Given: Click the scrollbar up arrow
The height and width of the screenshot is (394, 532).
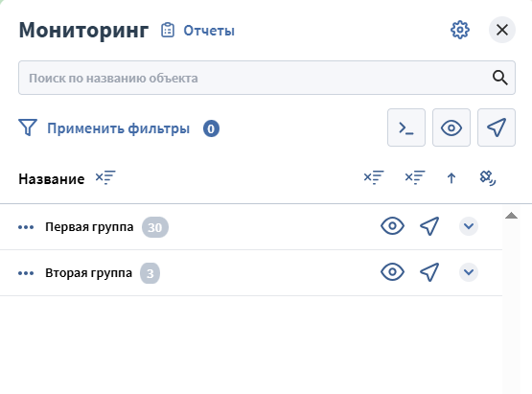Looking at the screenshot, I should (511, 216).
